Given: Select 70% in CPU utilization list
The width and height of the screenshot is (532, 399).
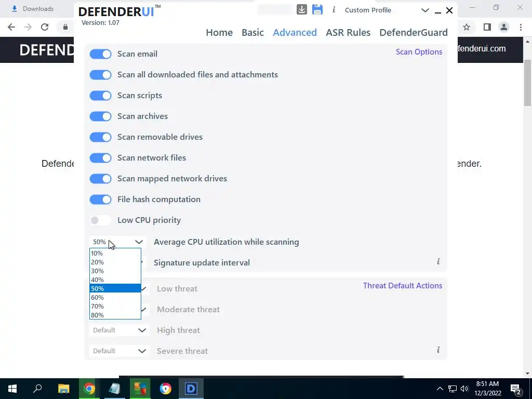Looking at the screenshot, I should coord(115,306).
